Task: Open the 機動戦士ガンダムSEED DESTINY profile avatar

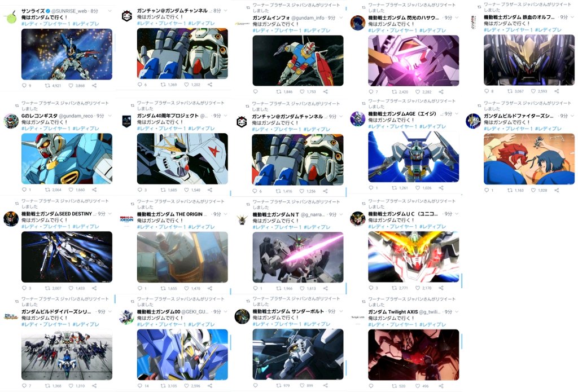Action: (11, 219)
